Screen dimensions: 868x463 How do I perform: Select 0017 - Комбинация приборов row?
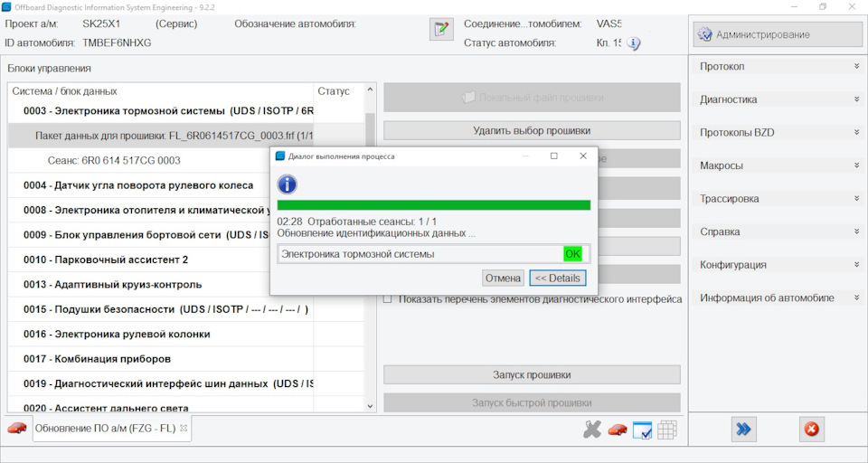[186, 359]
